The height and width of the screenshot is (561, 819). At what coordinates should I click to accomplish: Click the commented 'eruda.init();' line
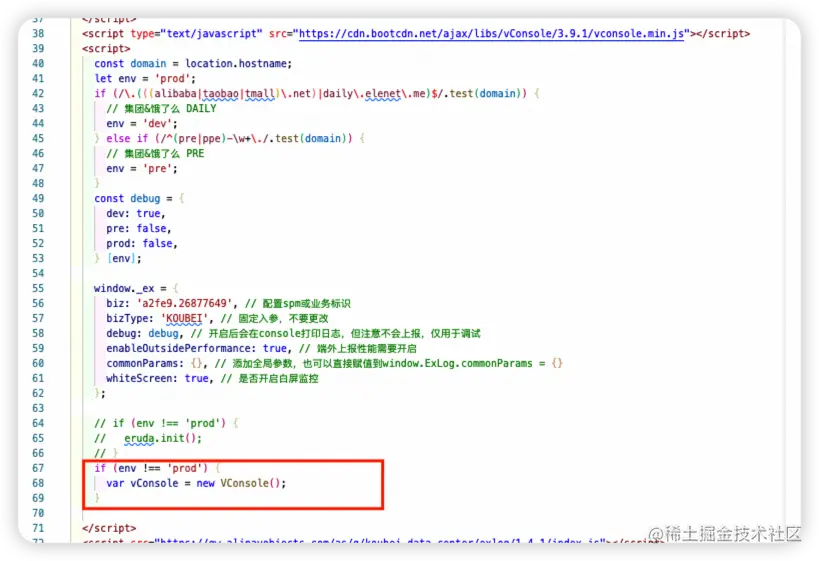pyautogui.click(x=148, y=438)
